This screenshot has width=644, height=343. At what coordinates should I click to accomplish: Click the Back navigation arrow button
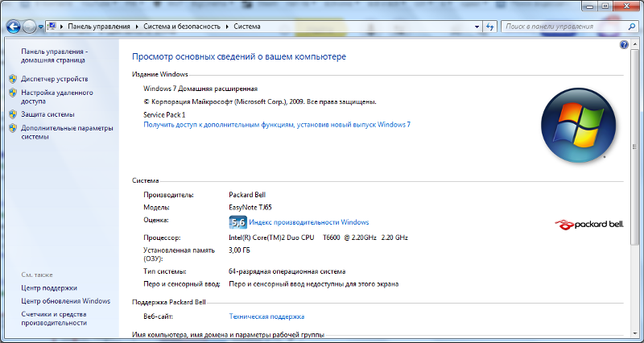point(14,27)
